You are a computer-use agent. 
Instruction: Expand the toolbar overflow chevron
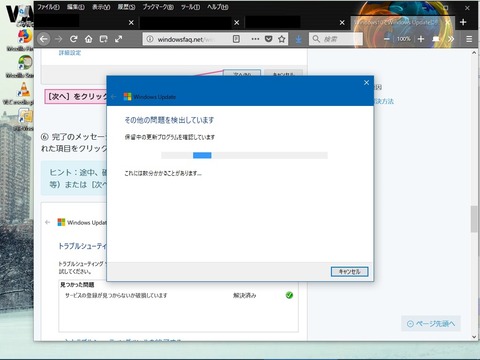click(451, 39)
